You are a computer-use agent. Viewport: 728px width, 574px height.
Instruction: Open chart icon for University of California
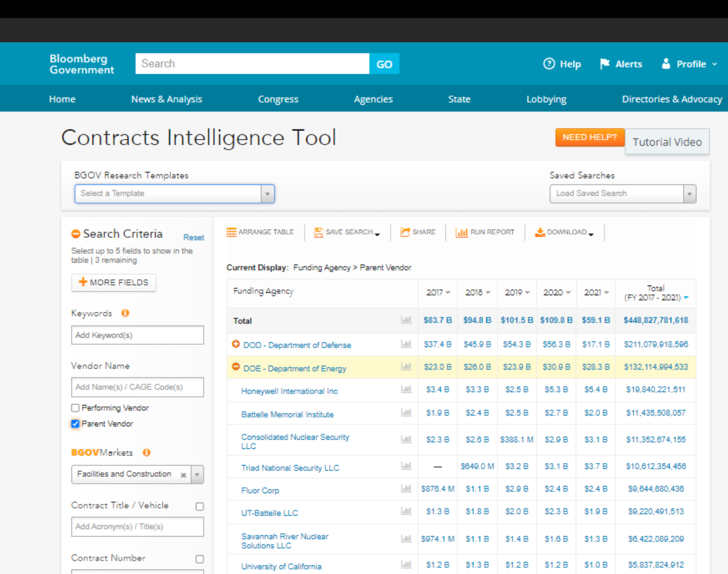[406, 565]
